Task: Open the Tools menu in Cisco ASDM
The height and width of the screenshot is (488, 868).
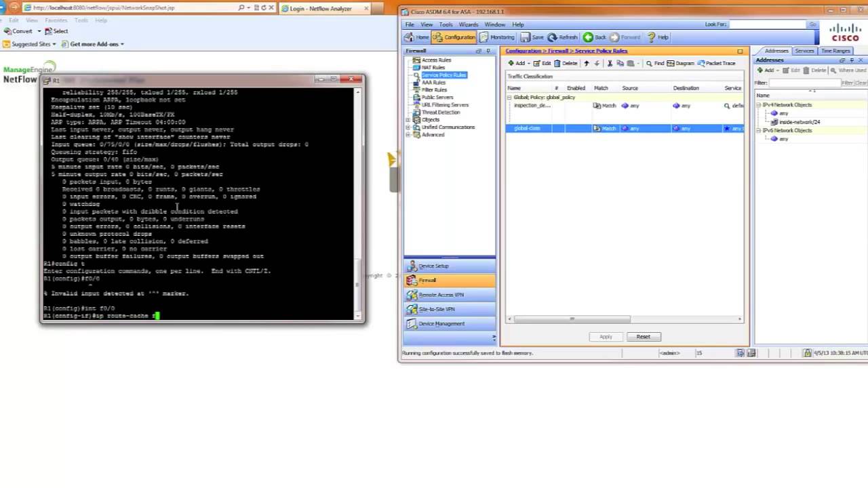Action: click(x=446, y=24)
